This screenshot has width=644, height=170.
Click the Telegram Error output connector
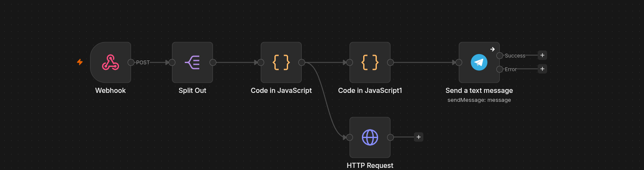click(500, 69)
